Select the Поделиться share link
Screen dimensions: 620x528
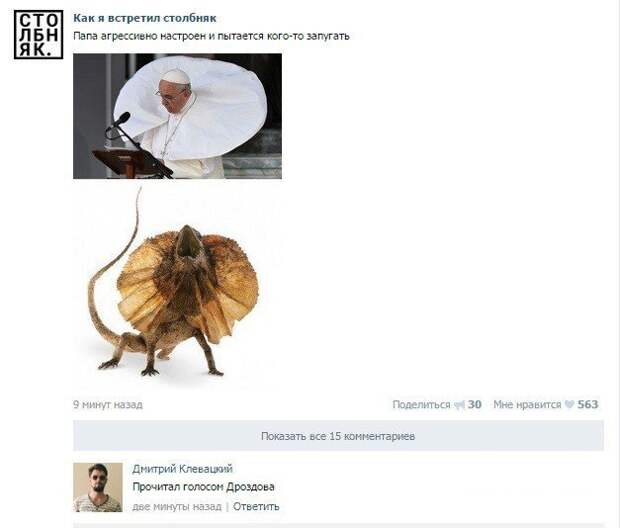pos(421,405)
